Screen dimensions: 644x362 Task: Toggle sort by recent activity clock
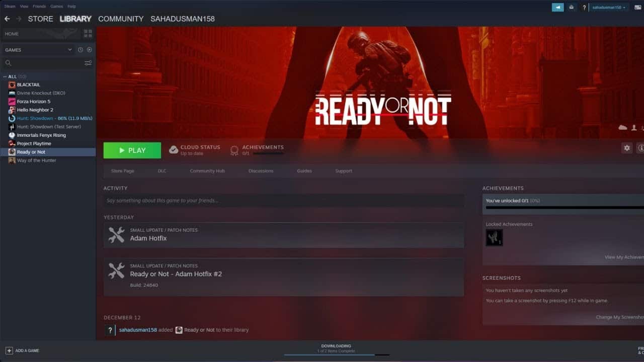pos(80,50)
